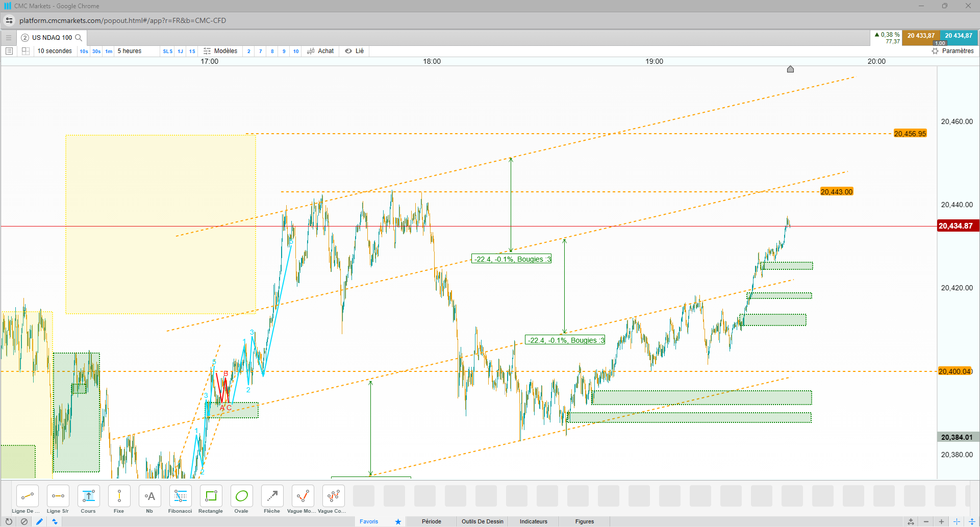This screenshot has height=527, width=980.
Task: Switch to the Indicateurs tab
Action: point(534,521)
